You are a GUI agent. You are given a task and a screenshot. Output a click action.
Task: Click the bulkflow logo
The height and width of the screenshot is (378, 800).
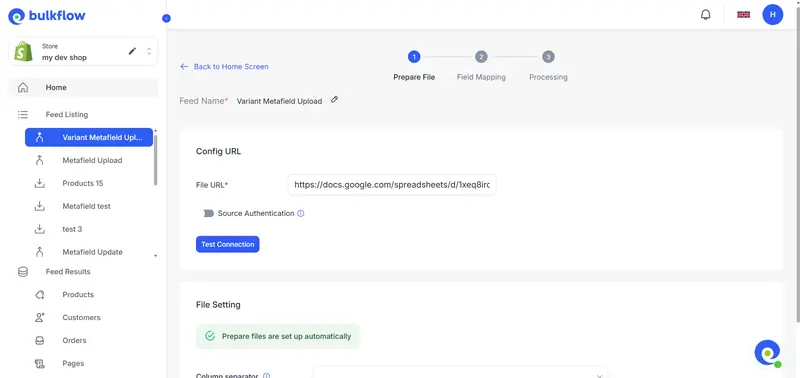(47, 16)
